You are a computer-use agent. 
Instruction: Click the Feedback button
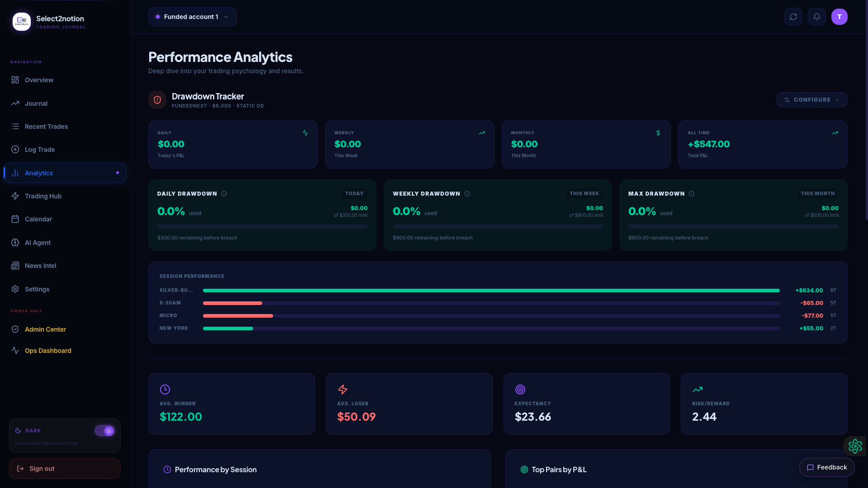pos(827,467)
